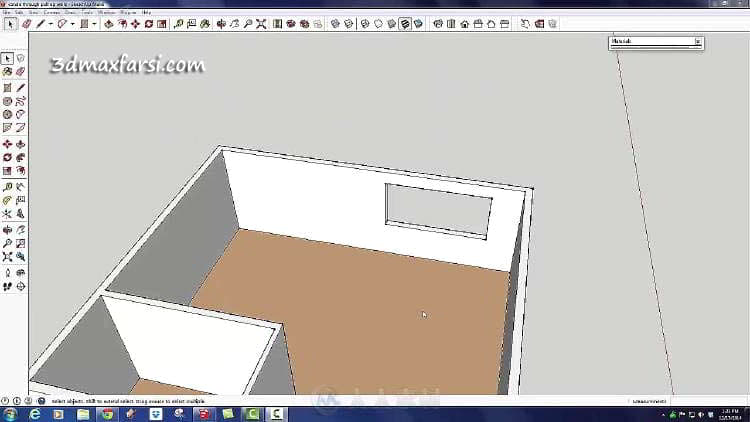Viewport: 750px width, 422px height.
Task: Open Dropbox from the taskbar
Action: pyautogui.click(x=156, y=414)
